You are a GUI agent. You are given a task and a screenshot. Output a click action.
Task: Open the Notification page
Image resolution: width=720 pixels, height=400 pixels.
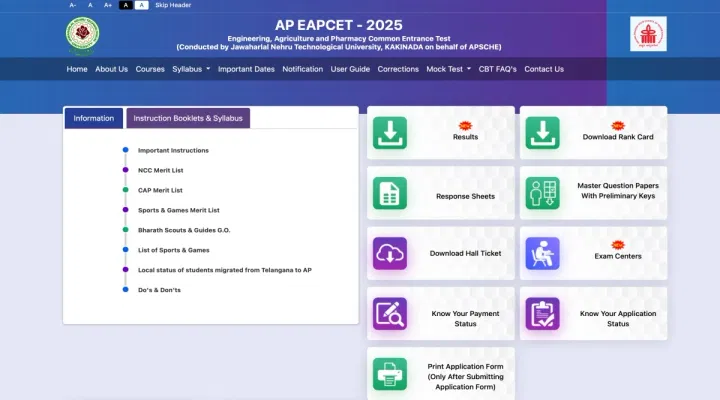(x=303, y=69)
